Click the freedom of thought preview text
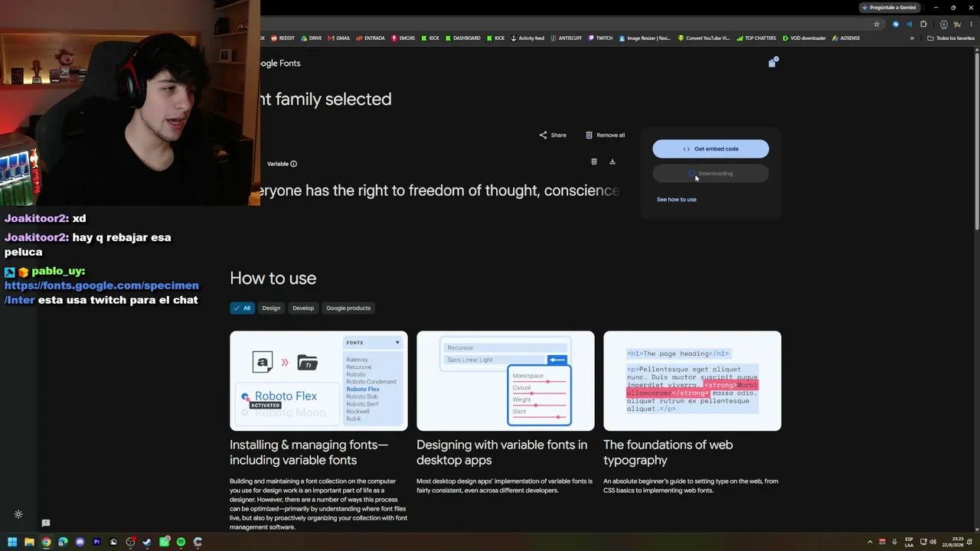 (x=439, y=191)
